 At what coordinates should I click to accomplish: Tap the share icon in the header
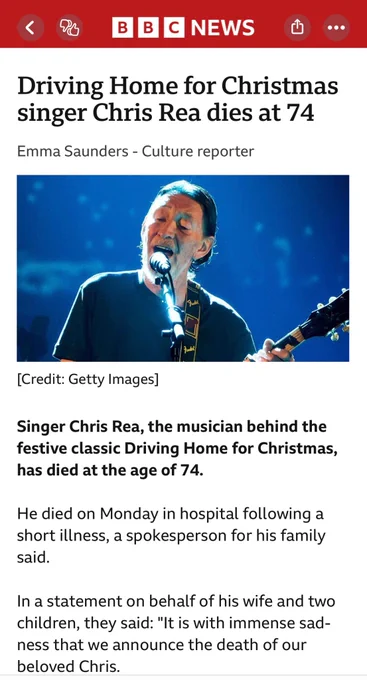click(x=297, y=28)
